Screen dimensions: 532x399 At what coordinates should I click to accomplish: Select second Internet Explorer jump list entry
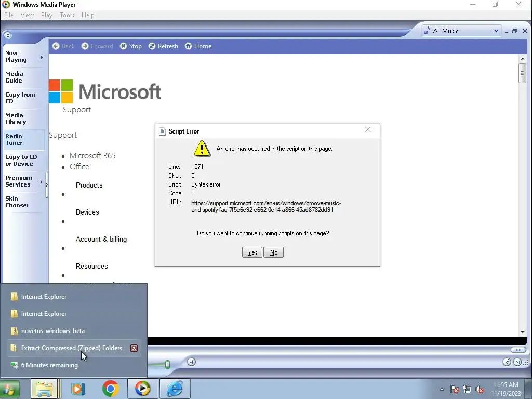click(x=74, y=314)
